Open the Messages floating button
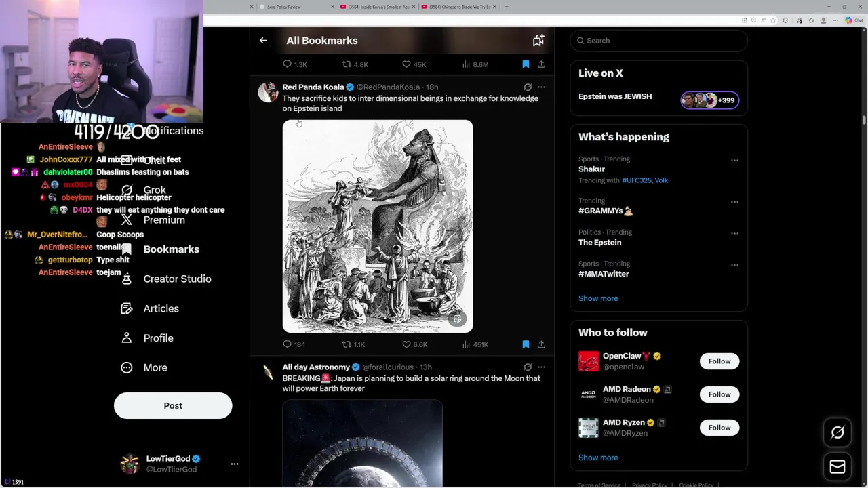 (x=837, y=467)
